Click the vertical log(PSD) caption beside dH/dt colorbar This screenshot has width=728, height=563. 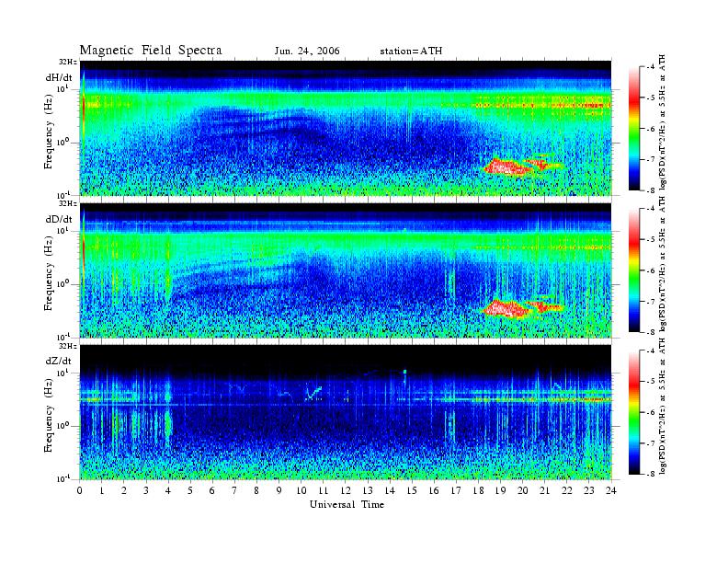click(662, 122)
